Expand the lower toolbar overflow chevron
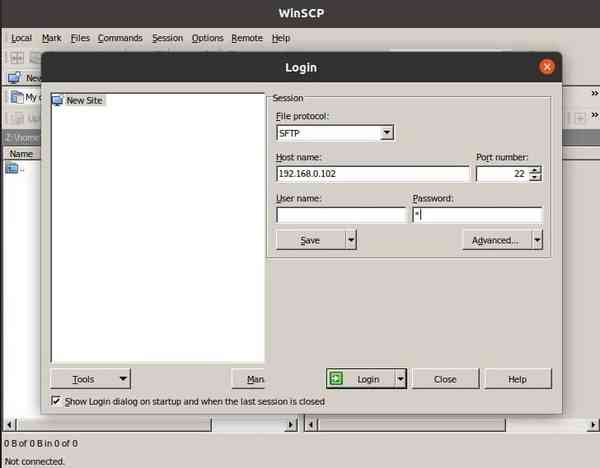 (x=595, y=114)
